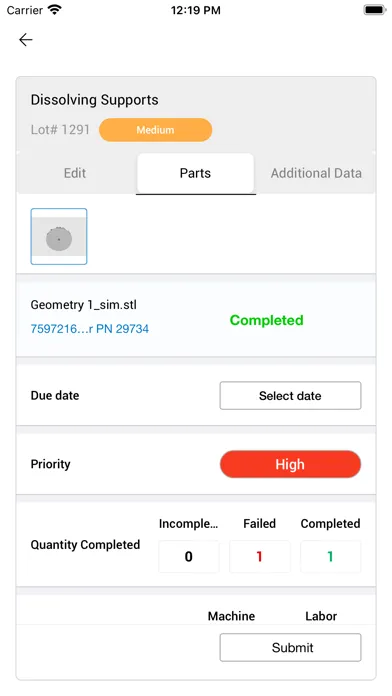Edit the Failed quantity field
Screen dimensions: 392x696
pos(260,557)
